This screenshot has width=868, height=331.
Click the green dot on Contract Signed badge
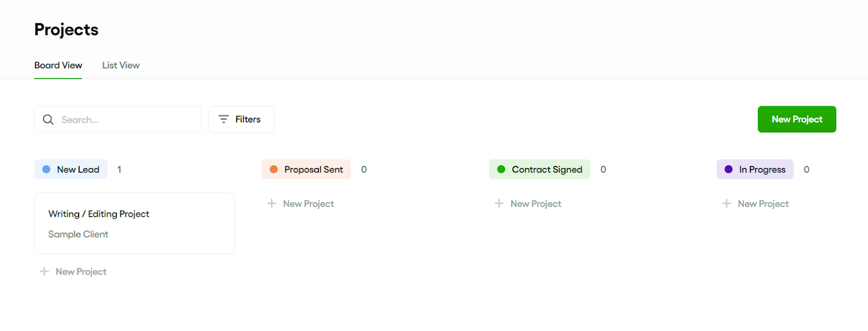click(501, 169)
